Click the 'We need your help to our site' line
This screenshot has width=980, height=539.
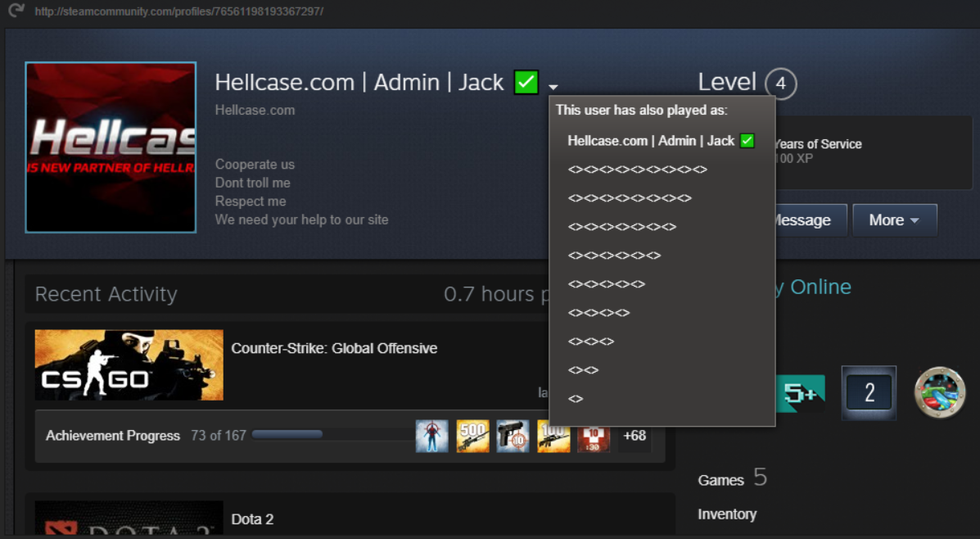(302, 220)
